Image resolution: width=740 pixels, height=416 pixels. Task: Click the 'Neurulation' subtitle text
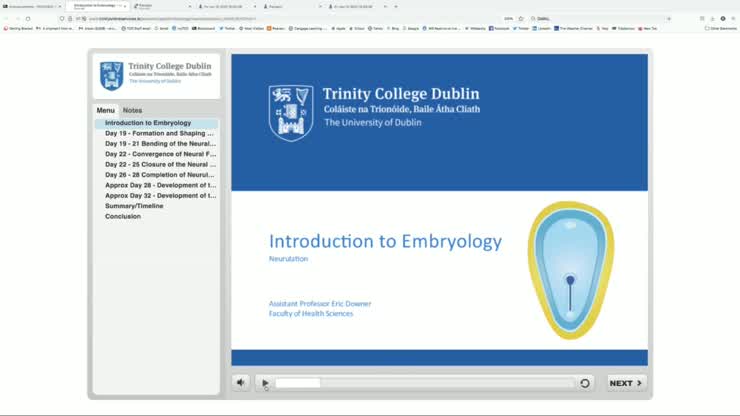tap(288, 259)
